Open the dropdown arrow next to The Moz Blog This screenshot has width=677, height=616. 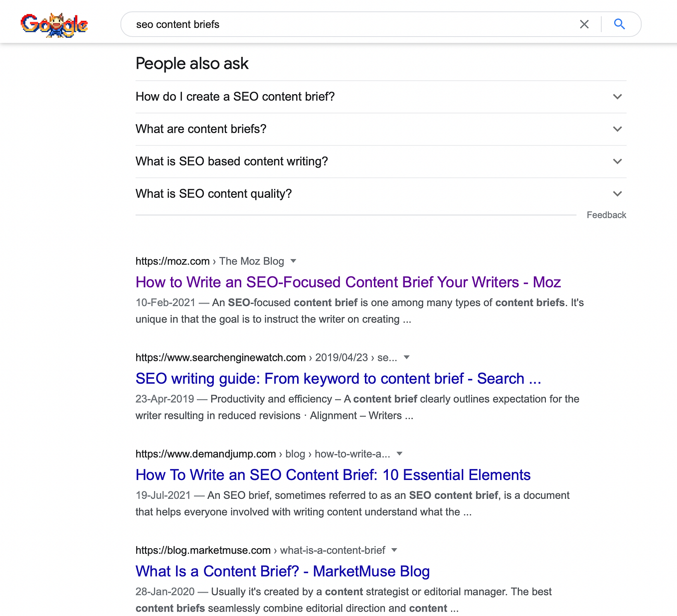[x=293, y=261]
